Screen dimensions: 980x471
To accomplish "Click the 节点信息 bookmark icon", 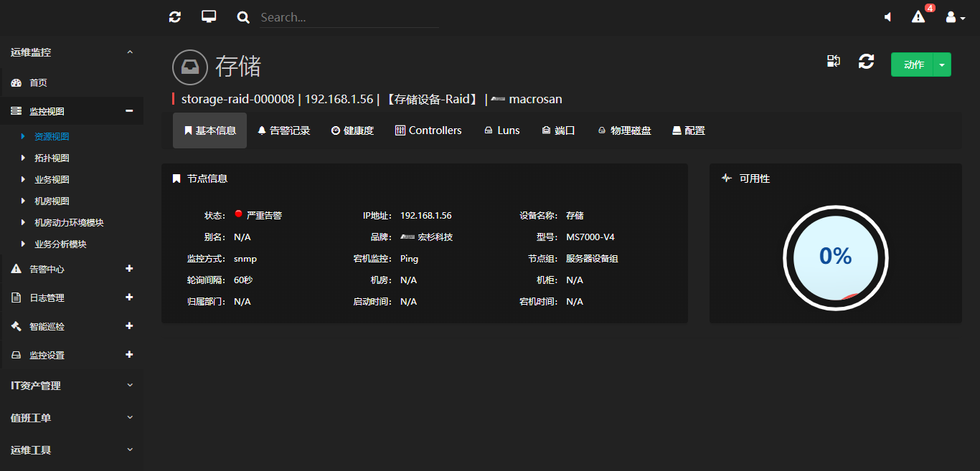I will click(176, 179).
